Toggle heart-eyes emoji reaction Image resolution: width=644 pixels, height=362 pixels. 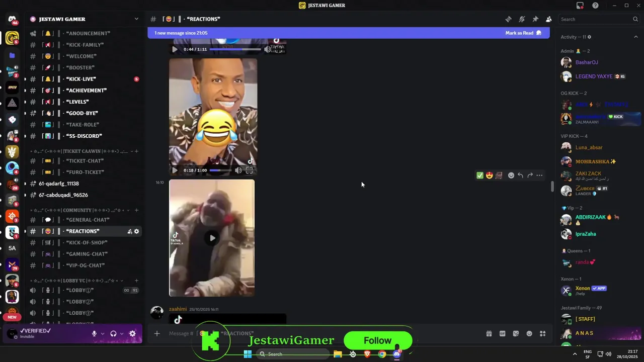489,175
